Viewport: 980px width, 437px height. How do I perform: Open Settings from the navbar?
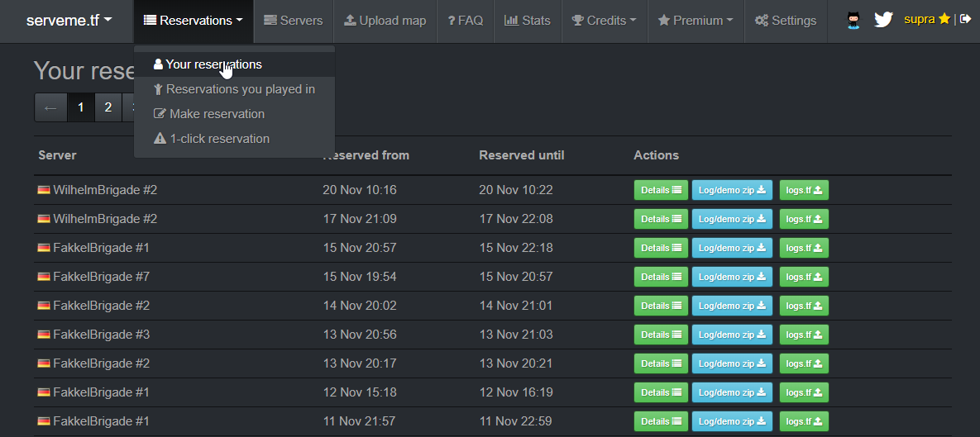point(786,21)
